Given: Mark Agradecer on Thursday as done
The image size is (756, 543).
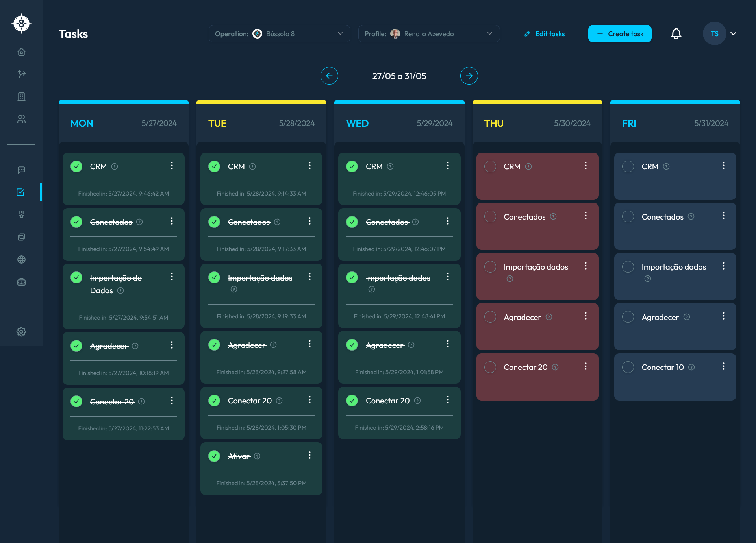Looking at the screenshot, I should [490, 316].
